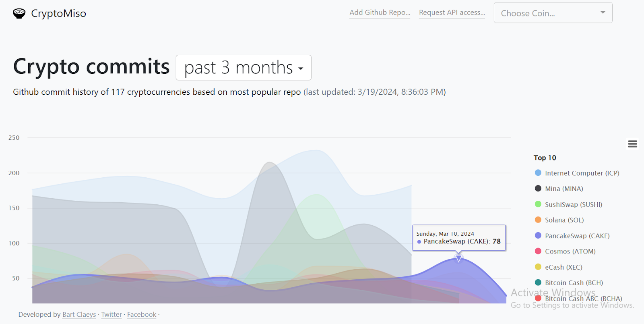Click the eCash (XEC) yellow legend dot
This screenshot has height=324, width=644.
pyautogui.click(x=538, y=267)
